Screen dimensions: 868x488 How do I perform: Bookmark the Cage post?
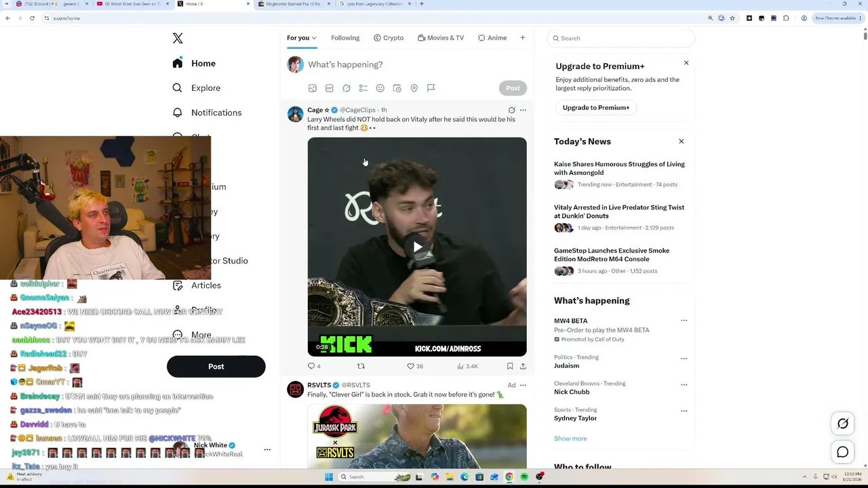510,366
